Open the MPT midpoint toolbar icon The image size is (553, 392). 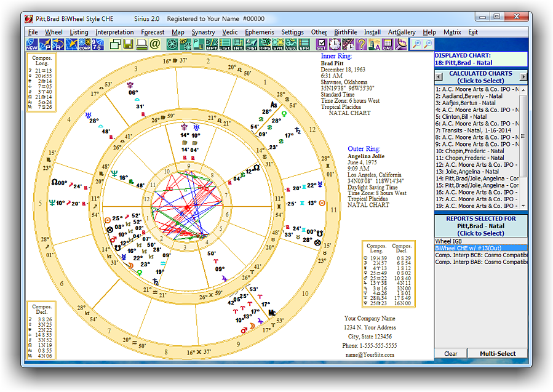[212, 44]
